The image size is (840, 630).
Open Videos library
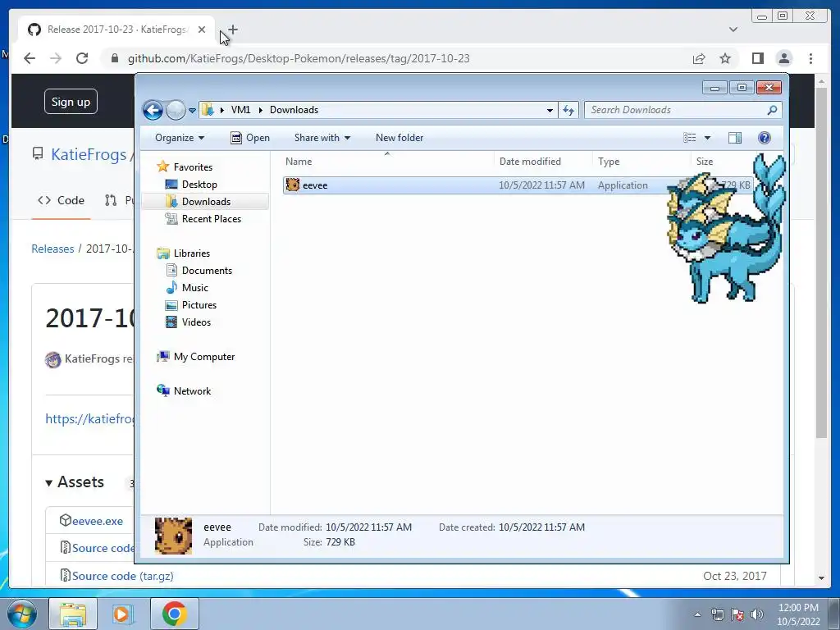(x=196, y=322)
